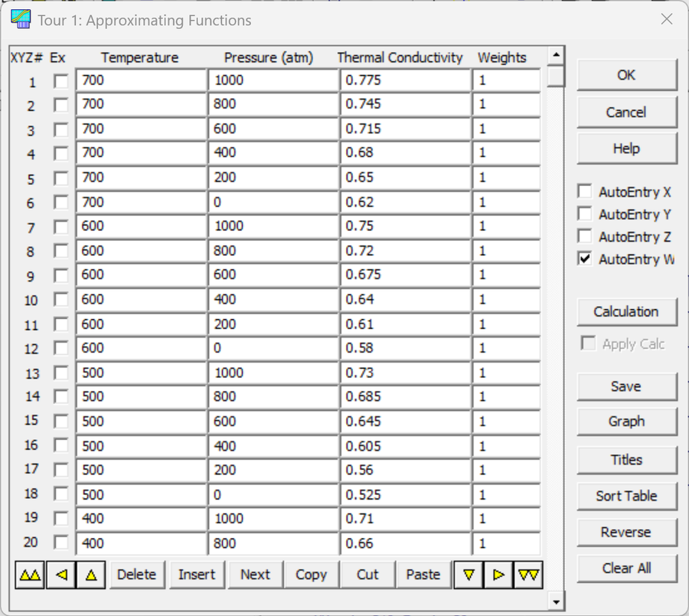Open the Graph view
689x616 pixels.
[626, 422]
